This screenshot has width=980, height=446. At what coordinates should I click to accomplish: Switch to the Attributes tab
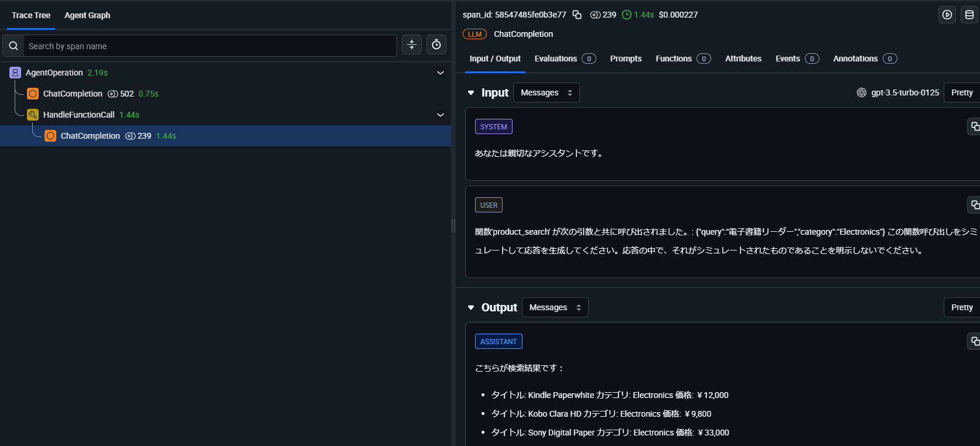(743, 59)
